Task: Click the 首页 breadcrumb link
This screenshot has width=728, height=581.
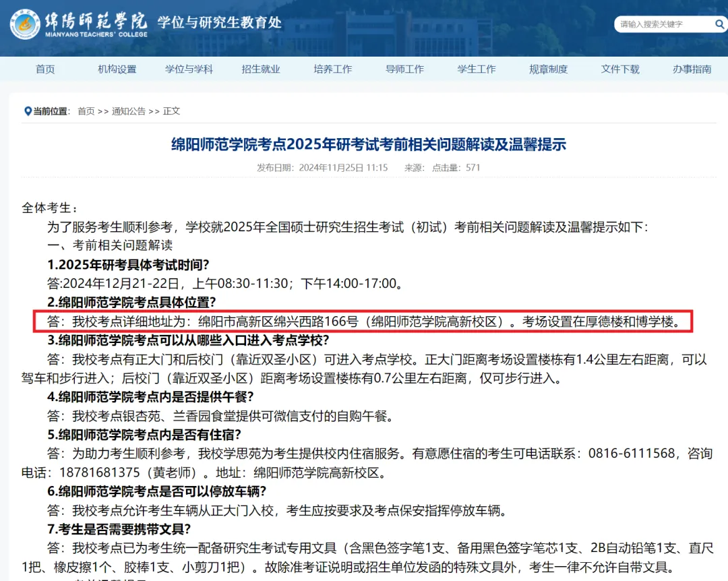Action: click(86, 111)
